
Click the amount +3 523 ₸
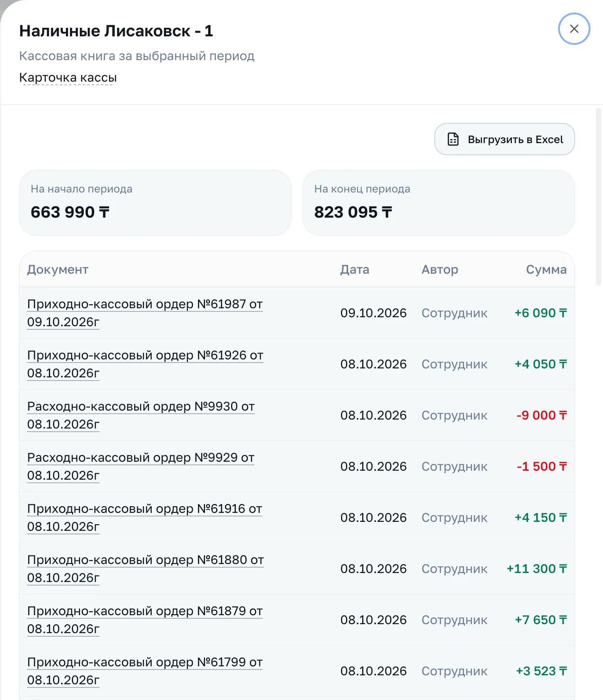(x=541, y=671)
